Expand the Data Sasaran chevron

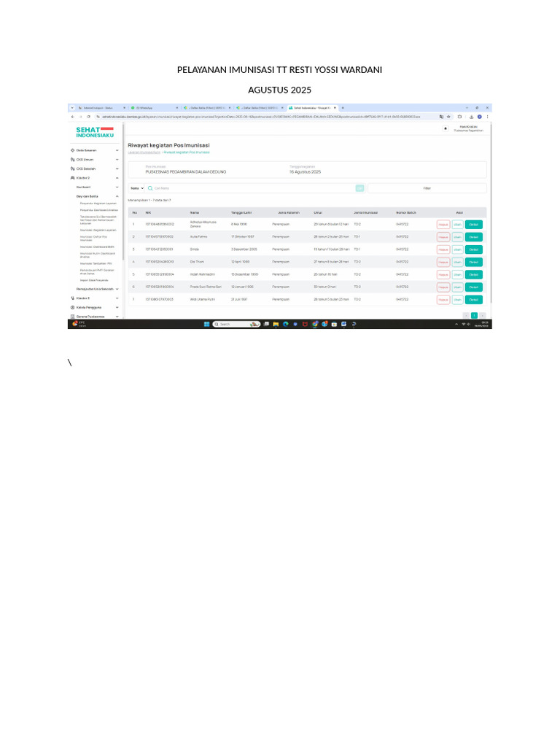click(x=117, y=150)
